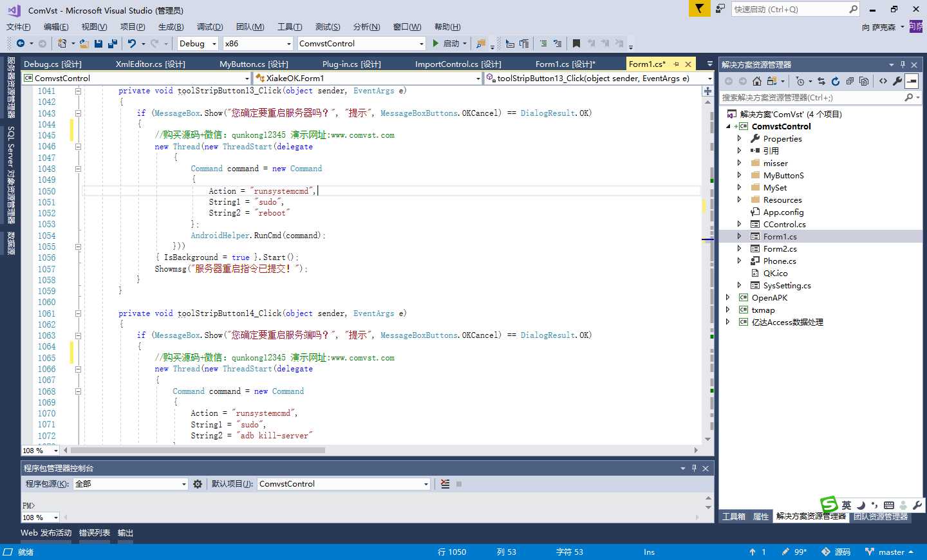927x560 pixels.
Task: Click the 99* pending changes indicator
Action: point(794,552)
